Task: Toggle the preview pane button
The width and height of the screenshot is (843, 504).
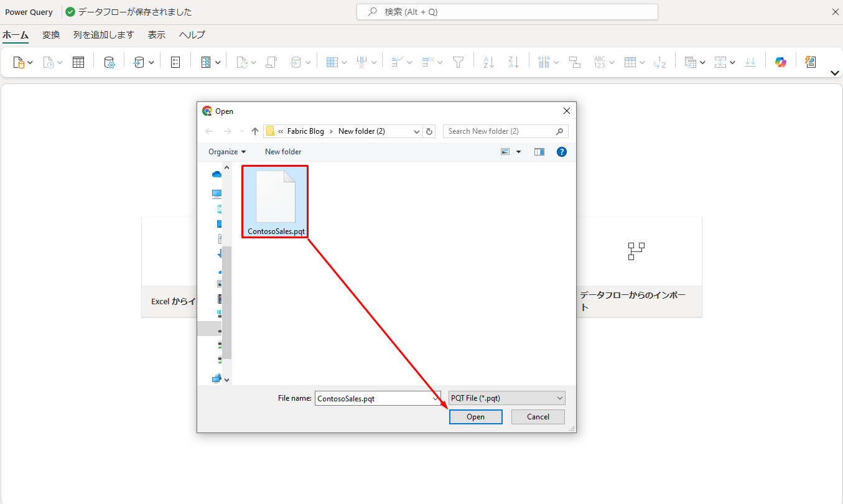Action: (x=539, y=152)
